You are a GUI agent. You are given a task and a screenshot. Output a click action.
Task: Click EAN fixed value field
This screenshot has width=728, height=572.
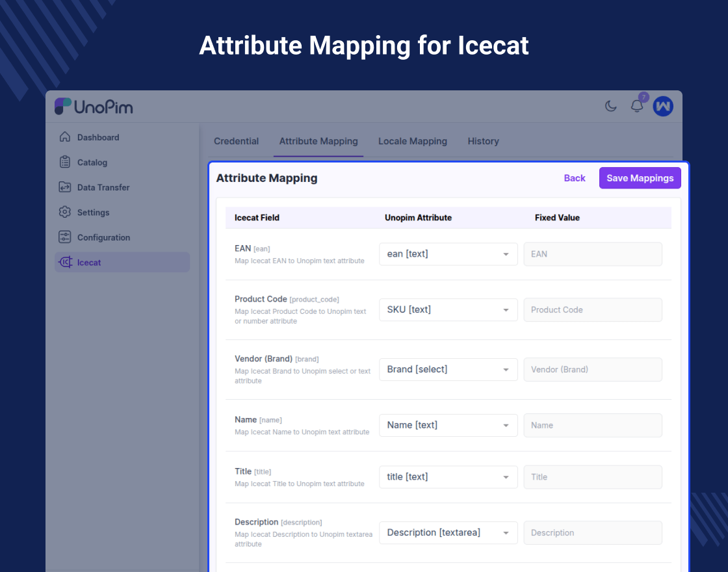tap(592, 254)
